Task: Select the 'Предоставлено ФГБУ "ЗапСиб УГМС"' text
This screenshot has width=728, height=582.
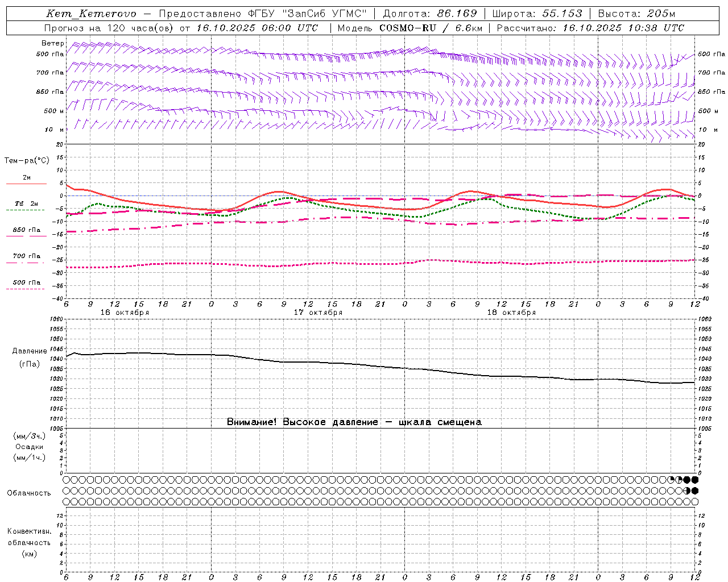Action: tap(263, 14)
